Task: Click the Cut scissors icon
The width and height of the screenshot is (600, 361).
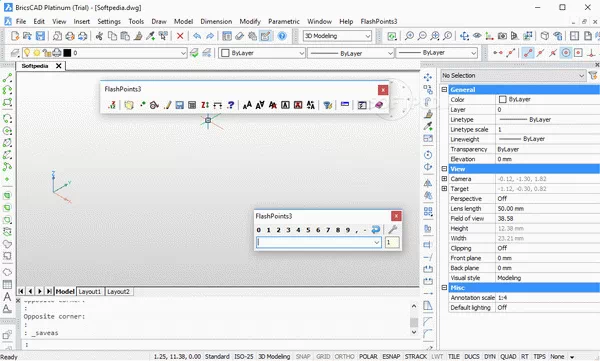Action: pyautogui.click(x=99, y=36)
